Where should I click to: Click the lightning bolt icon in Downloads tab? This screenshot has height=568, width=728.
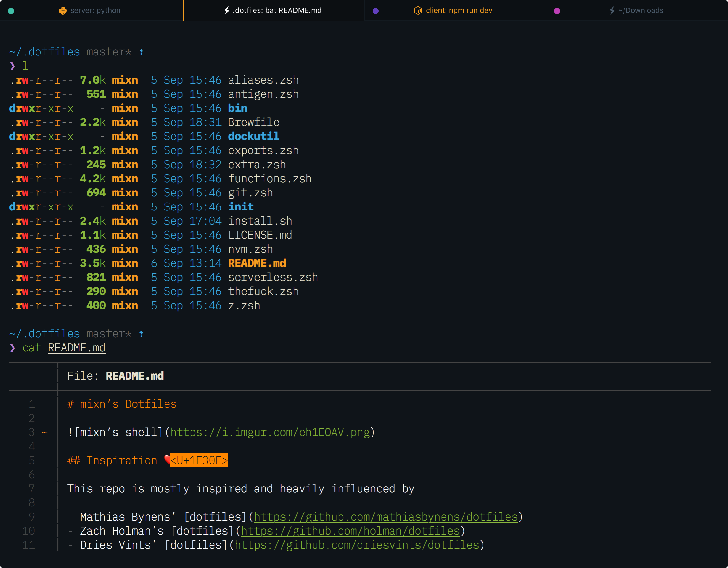click(x=612, y=11)
